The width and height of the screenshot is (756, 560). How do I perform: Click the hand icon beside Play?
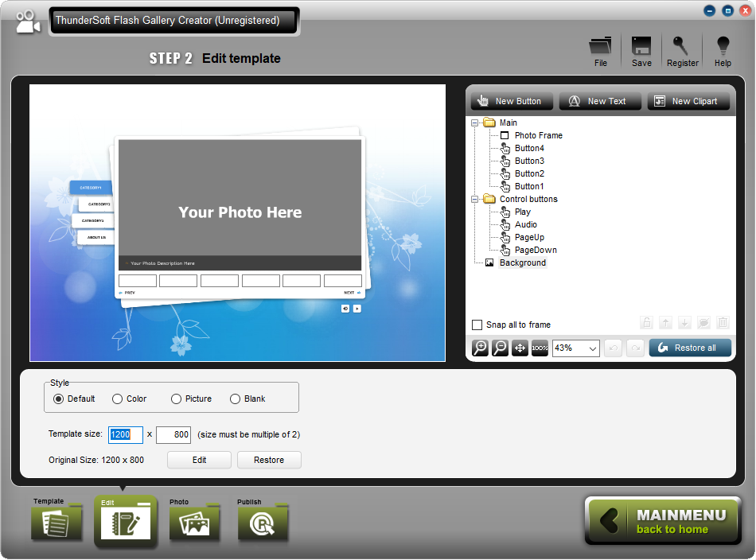coord(505,212)
